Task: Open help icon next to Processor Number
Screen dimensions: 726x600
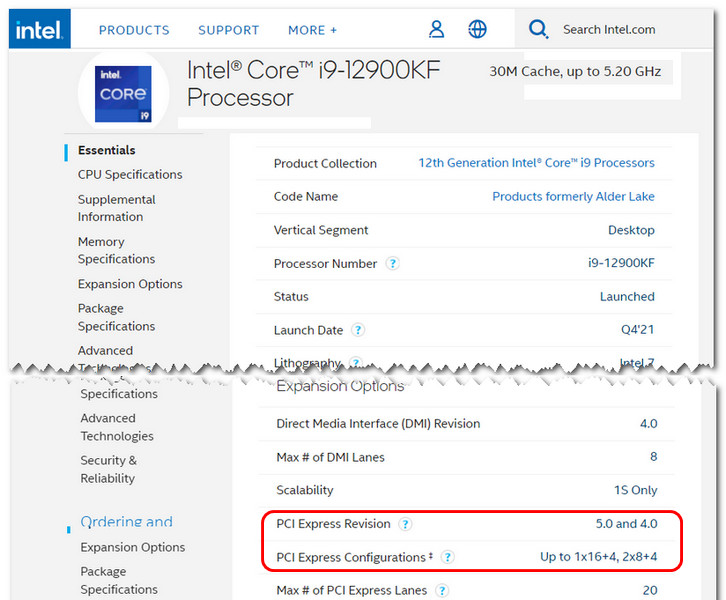Action: [x=393, y=263]
